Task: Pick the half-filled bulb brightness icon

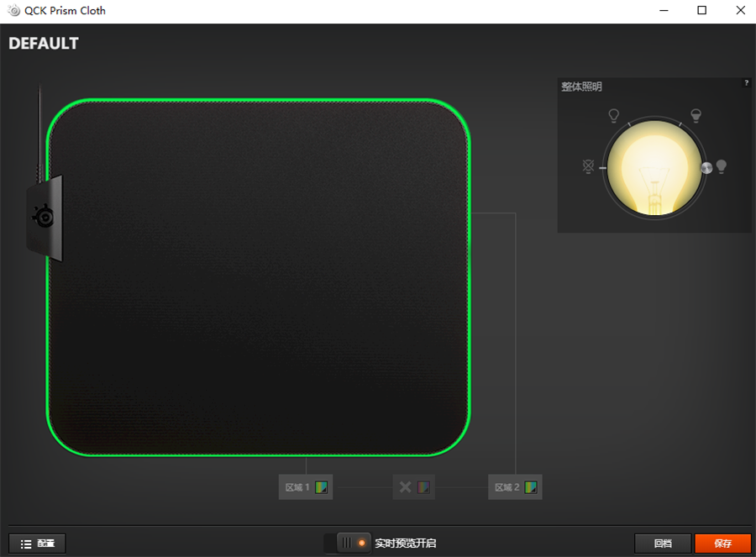Action: (x=696, y=115)
